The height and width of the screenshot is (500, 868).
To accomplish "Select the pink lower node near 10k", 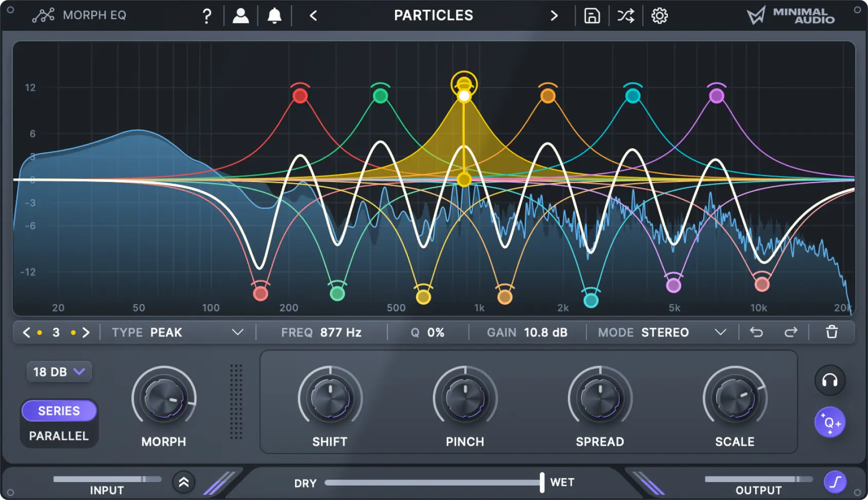I will (762, 284).
